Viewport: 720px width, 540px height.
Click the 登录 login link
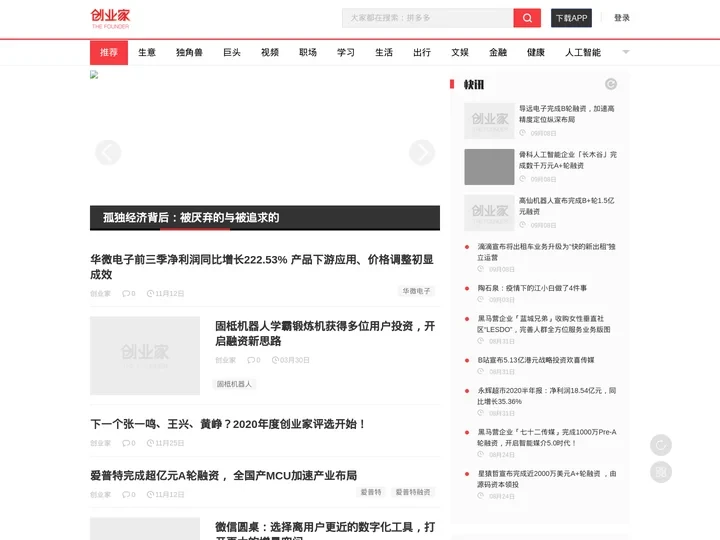point(622,18)
